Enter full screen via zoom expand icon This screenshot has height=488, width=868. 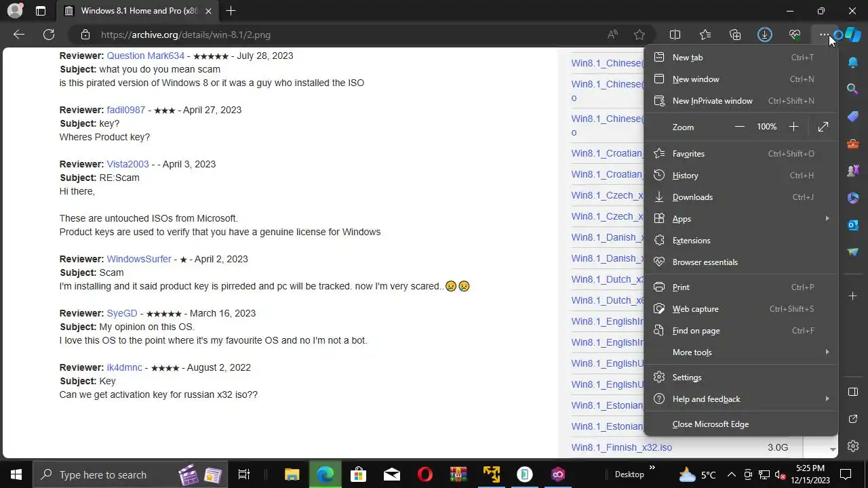(823, 127)
